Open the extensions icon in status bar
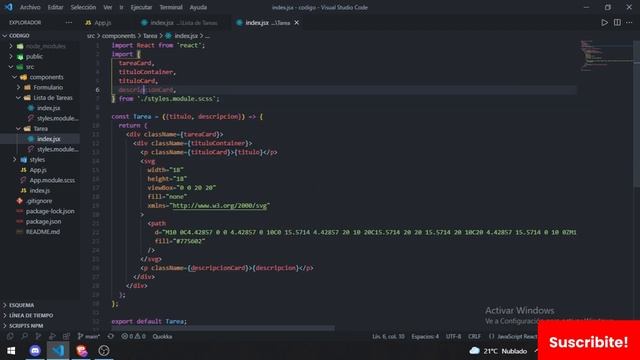Screen dimensions: 640x360 click(x=66, y=336)
